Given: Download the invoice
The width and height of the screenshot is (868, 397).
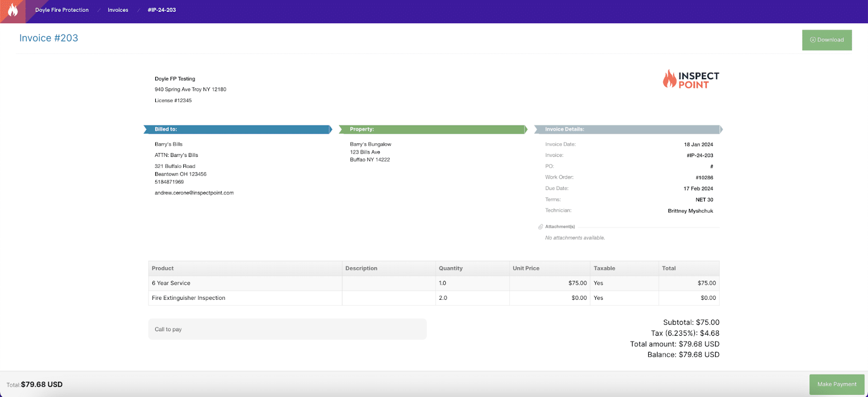Looking at the screenshot, I should point(827,40).
